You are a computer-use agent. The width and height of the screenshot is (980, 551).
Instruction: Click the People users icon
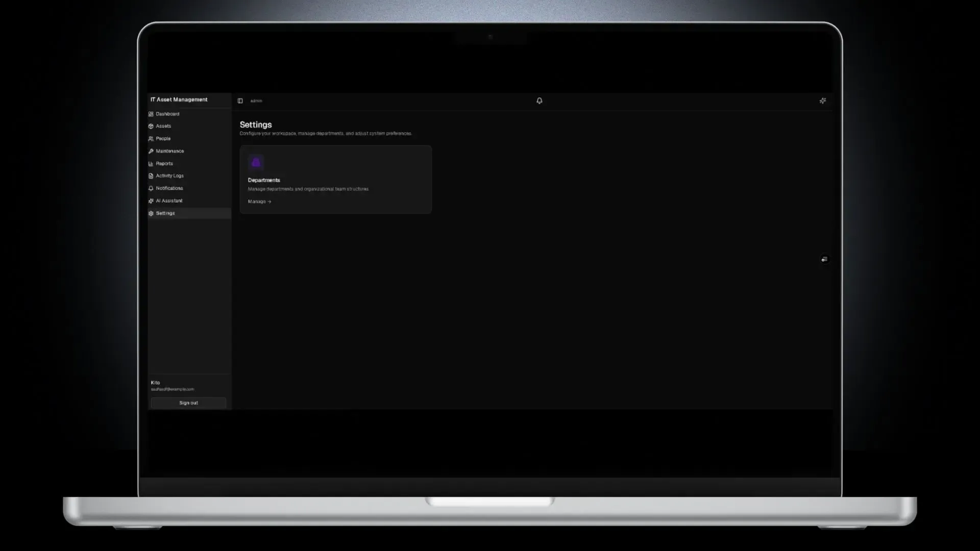point(151,139)
